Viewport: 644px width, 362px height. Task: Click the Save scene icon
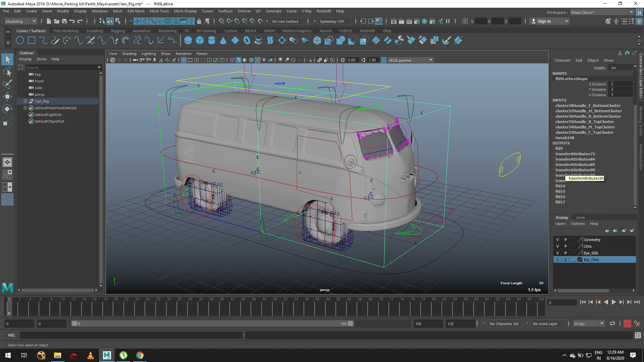(x=64, y=21)
